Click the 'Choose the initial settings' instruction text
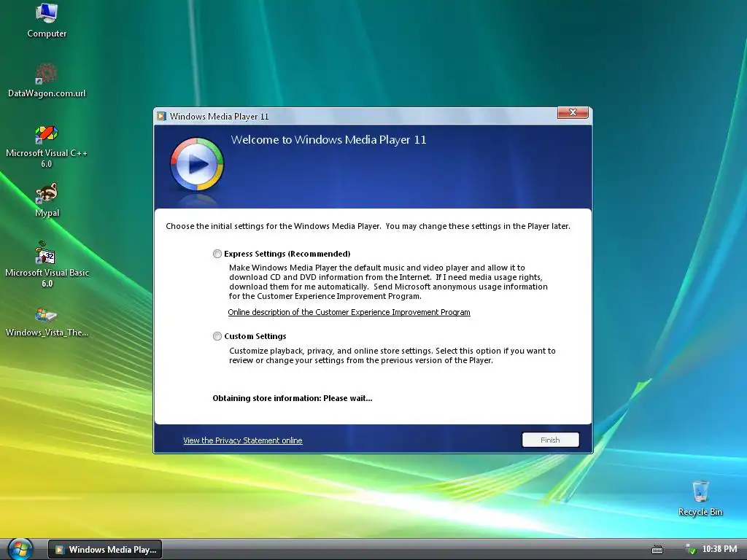 tap(368, 226)
